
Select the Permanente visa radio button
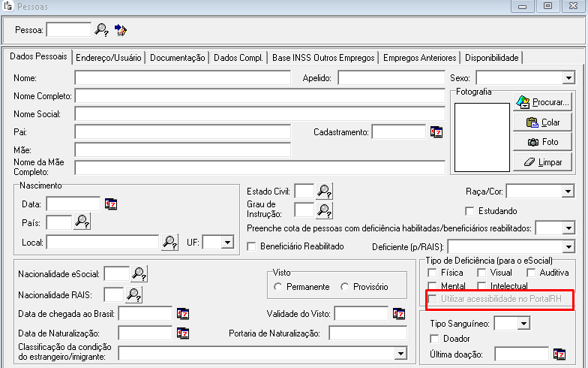click(278, 287)
